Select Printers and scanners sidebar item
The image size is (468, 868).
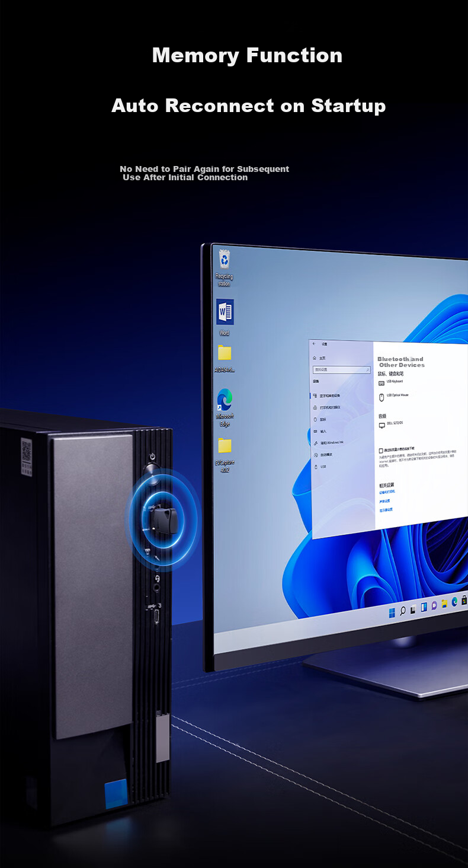point(326,407)
